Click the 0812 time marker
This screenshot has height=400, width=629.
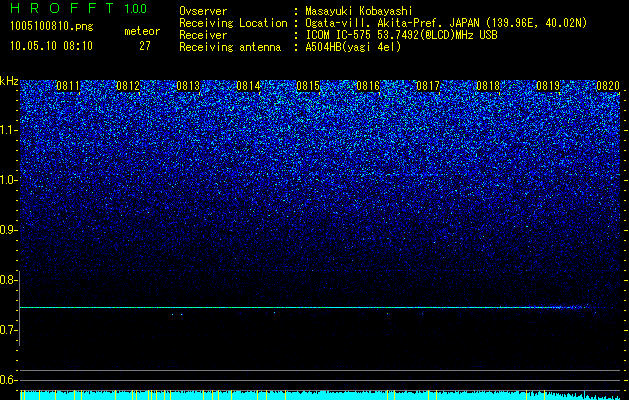(128, 86)
